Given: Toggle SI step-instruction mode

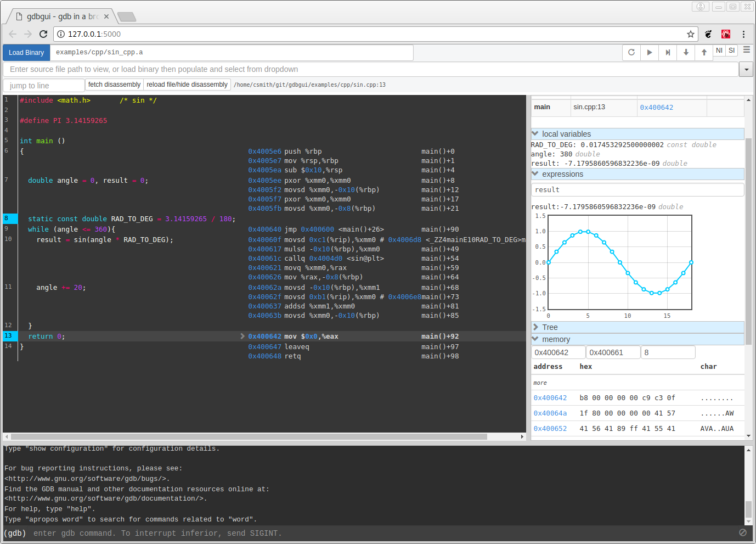Looking at the screenshot, I should 732,50.
